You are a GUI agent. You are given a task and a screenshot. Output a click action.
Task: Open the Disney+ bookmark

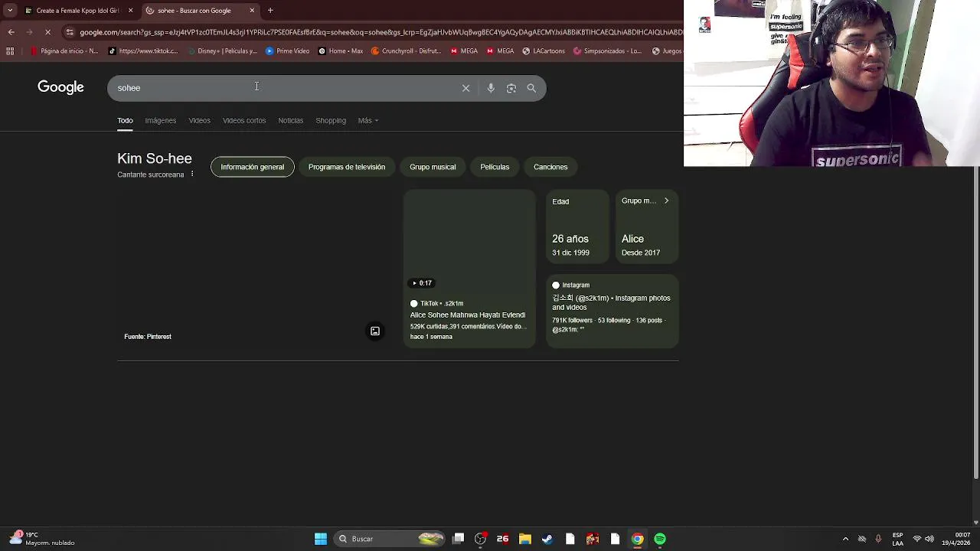coord(222,51)
